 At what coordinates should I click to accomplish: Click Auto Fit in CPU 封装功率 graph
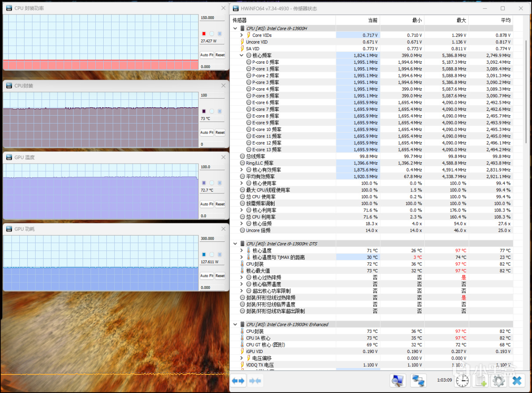tap(207, 55)
